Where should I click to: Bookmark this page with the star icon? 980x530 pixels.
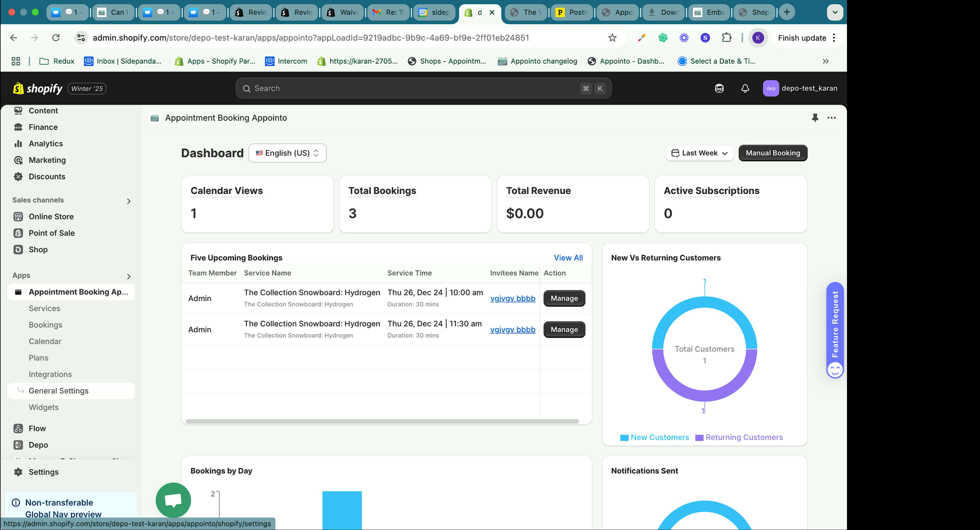click(x=612, y=38)
